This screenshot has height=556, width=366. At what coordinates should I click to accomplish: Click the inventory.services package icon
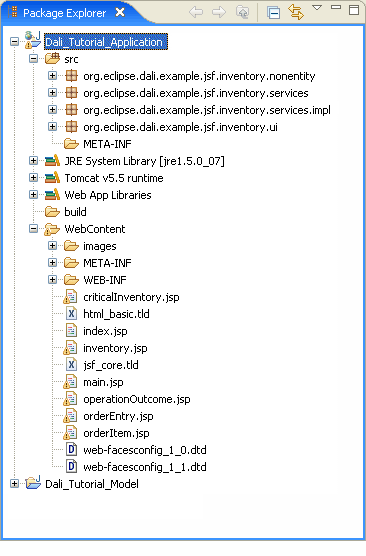71,93
